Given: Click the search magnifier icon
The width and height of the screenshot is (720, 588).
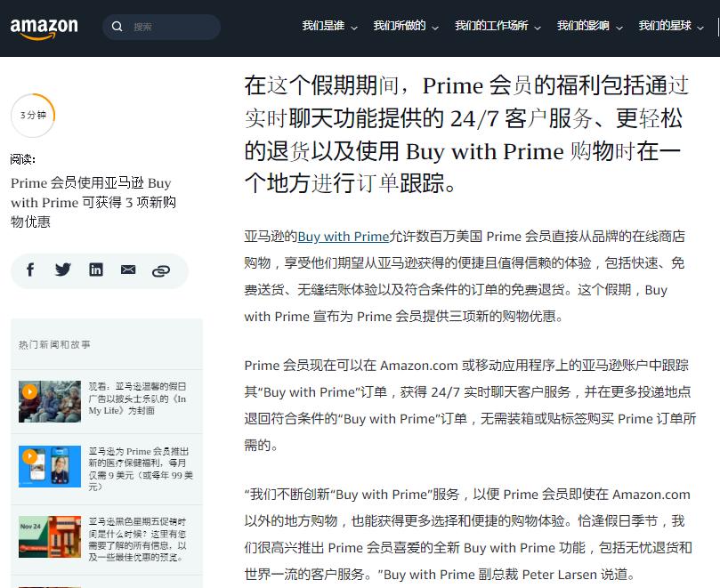Looking at the screenshot, I should click(117, 27).
